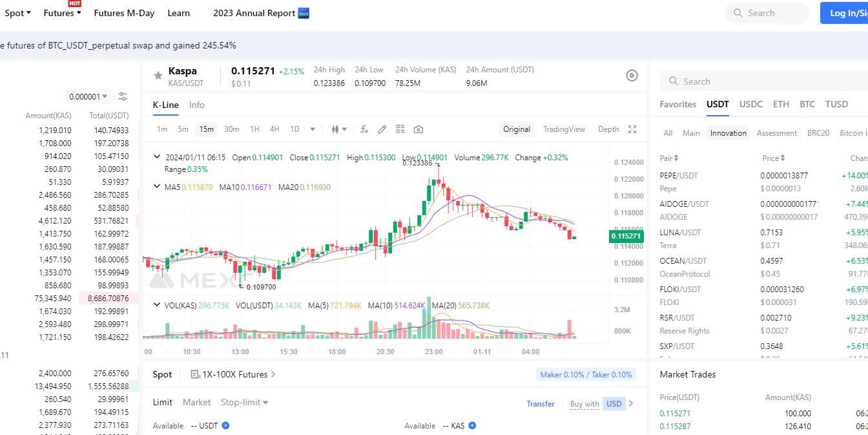This screenshot has width=868, height=435.
Task: Take chart snapshot with camera icon
Action: point(418,129)
